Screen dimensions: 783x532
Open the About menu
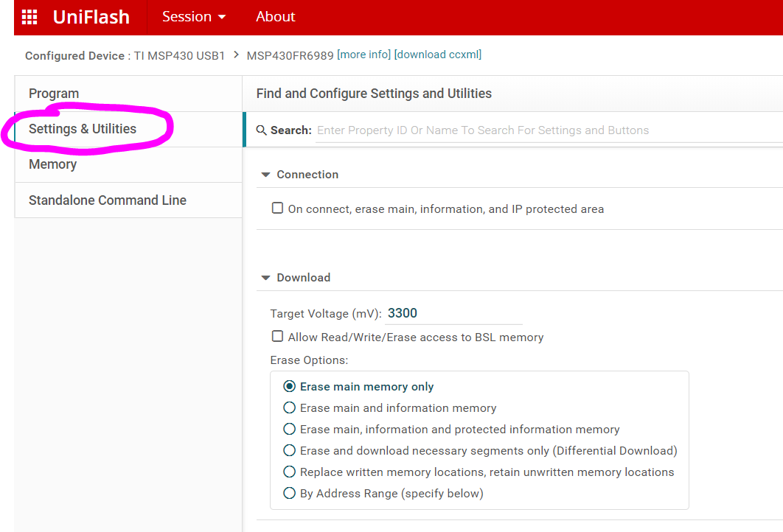pos(275,16)
